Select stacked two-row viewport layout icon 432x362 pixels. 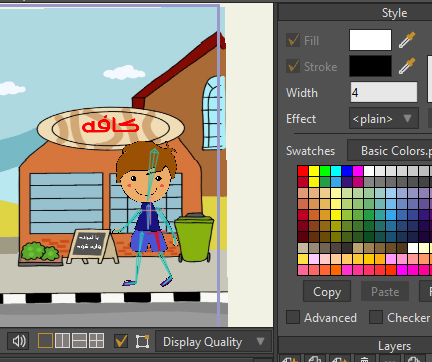pyautogui.click(x=79, y=341)
